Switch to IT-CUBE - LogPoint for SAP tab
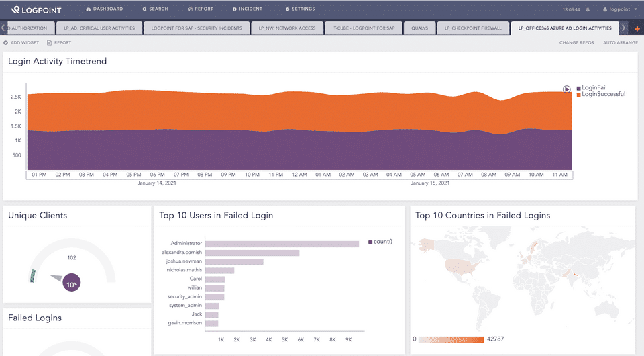Viewport: 644px width, 356px height. point(364,28)
